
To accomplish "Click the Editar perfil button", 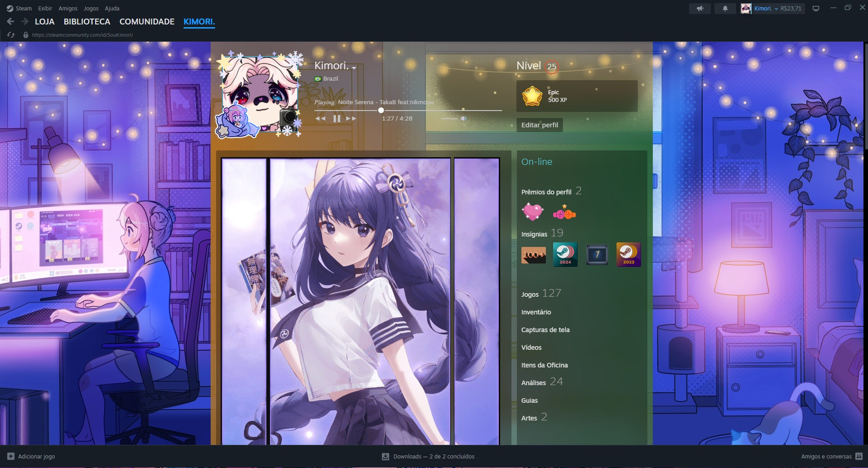I will point(540,125).
